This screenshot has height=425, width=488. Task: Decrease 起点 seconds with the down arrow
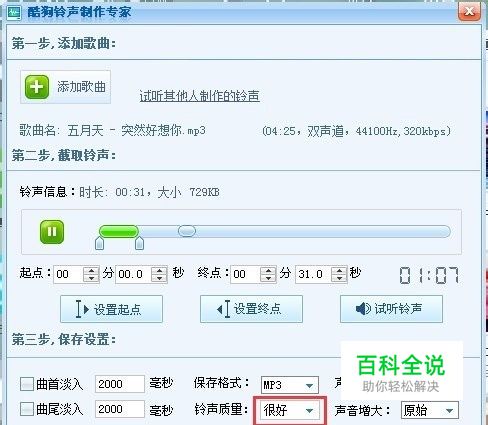click(x=159, y=278)
